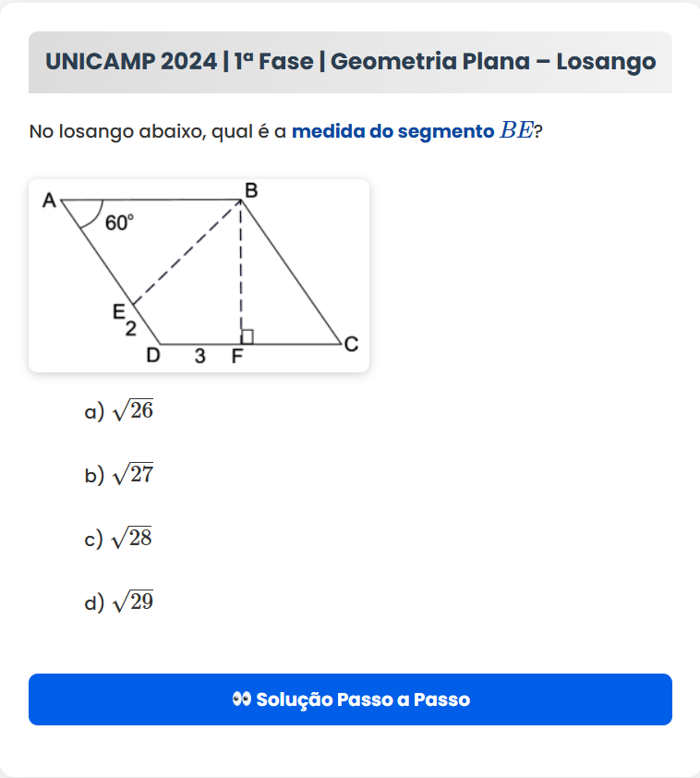The height and width of the screenshot is (778, 700).
Task: Click vertex label C in the diagram
Action: click(x=351, y=346)
